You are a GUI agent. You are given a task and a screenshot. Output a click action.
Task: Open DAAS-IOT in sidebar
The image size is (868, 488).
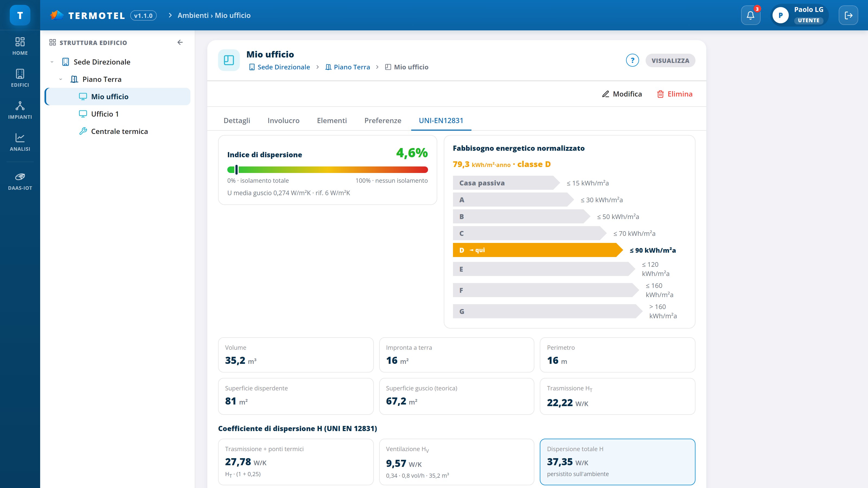tap(20, 181)
